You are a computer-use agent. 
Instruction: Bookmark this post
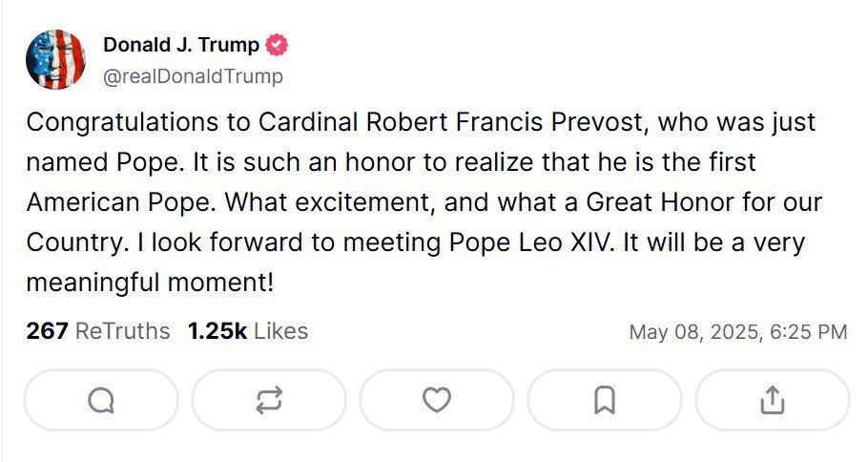[604, 400]
